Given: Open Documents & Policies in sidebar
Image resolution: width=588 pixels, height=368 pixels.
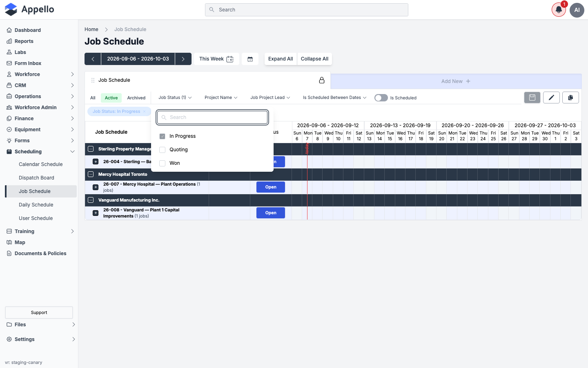Looking at the screenshot, I should 40,254.
